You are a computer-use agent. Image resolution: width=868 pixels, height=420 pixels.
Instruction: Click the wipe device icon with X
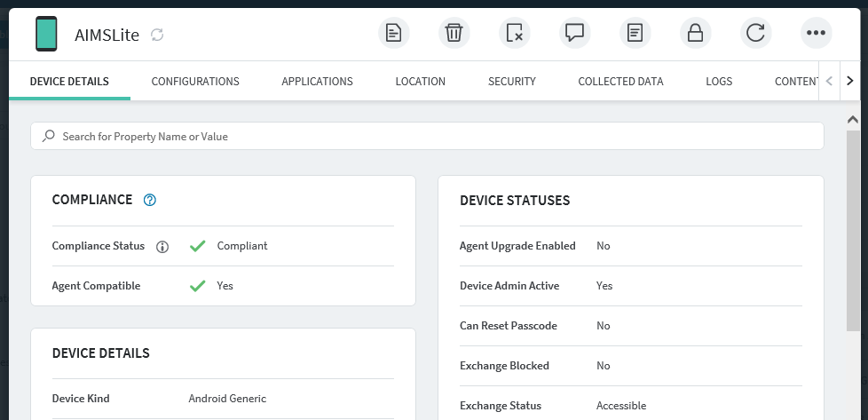[x=514, y=34]
